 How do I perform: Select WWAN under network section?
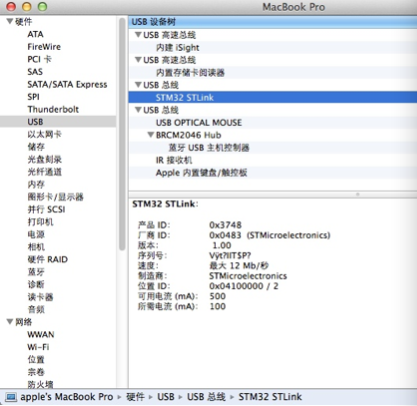[x=41, y=334]
